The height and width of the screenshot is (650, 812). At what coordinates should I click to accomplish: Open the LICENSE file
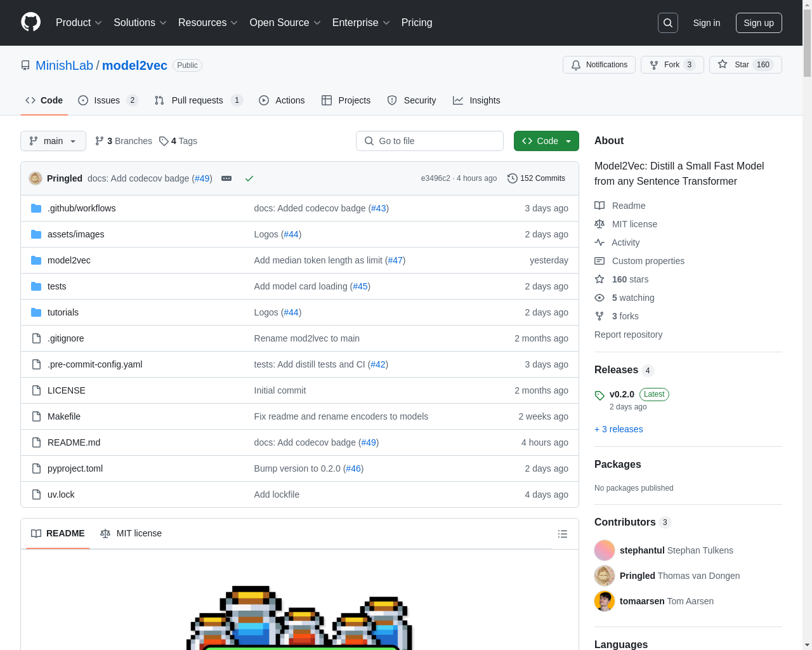66,390
